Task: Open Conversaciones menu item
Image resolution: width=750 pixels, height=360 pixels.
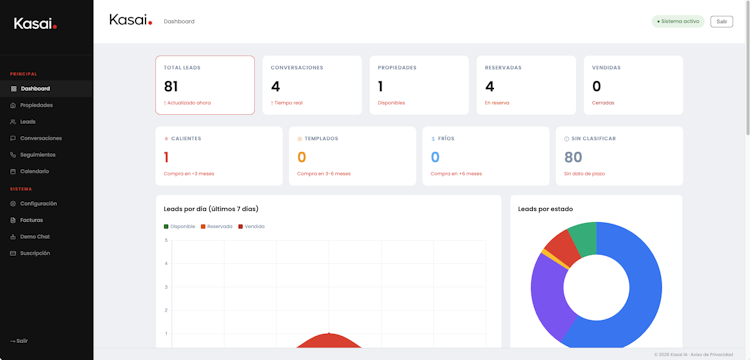Action: click(46, 138)
